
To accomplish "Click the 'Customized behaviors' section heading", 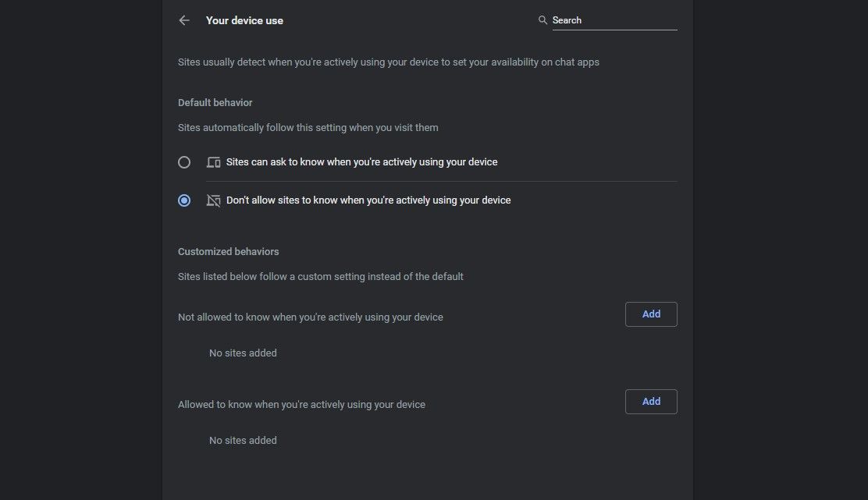I will tap(228, 251).
